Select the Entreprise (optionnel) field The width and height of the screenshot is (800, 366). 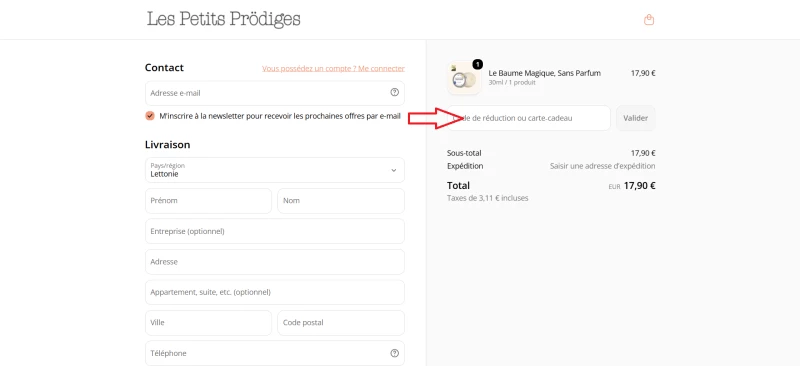tap(274, 231)
